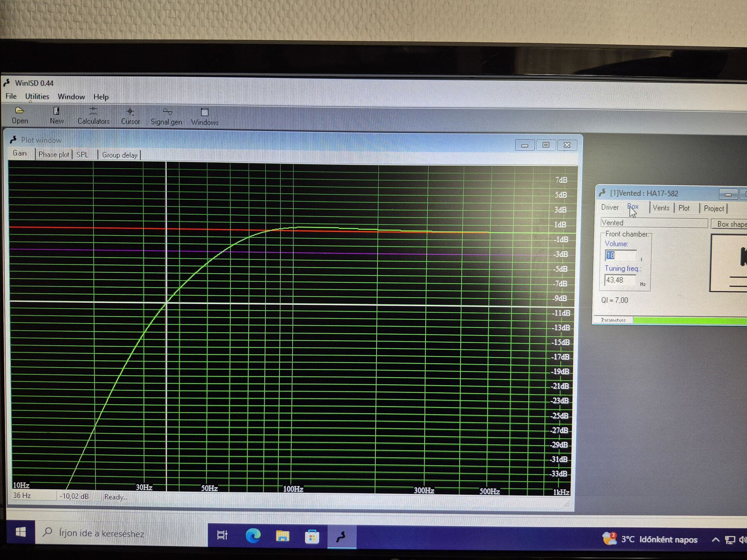Open the Vented box type dropdown
The width and height of the screenshot is (747, 560).
point(654,223)
